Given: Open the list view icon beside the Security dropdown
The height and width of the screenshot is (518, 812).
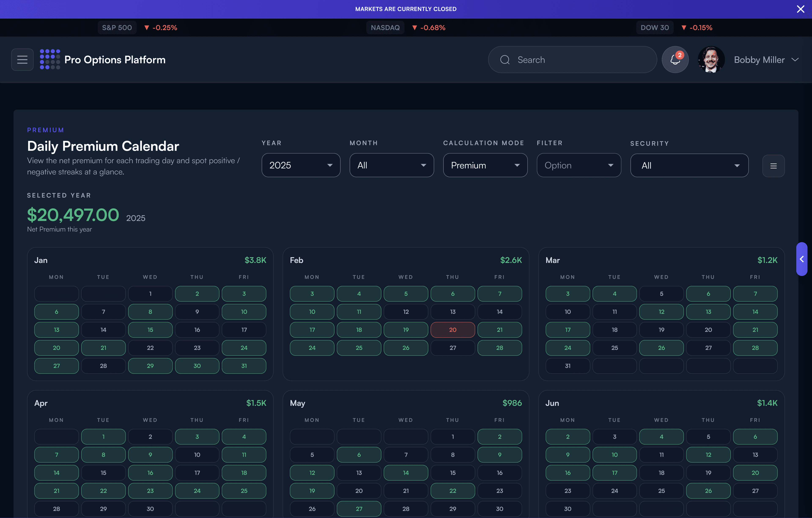Looking at the screenshot, I should pos(774,165).
